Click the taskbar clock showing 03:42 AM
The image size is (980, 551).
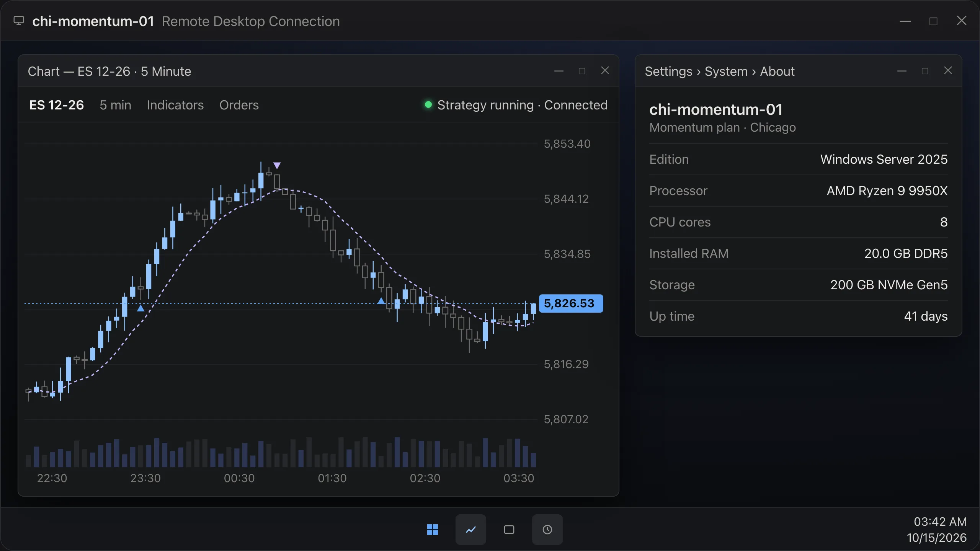click(940, 522)
